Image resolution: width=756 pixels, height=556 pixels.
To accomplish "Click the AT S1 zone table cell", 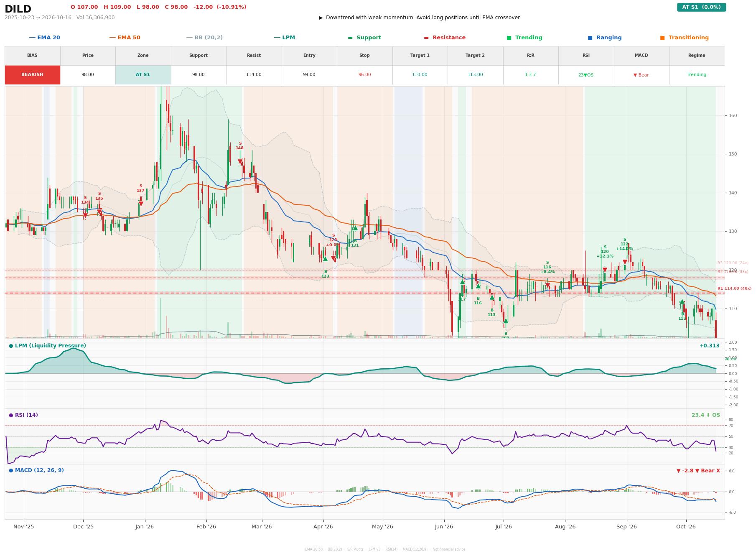I will [143, 75].
